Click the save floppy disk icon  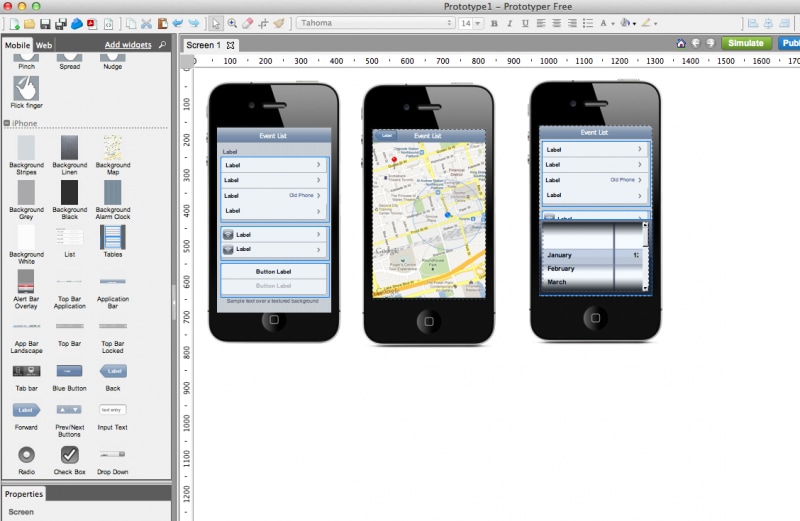coord(45,23)
